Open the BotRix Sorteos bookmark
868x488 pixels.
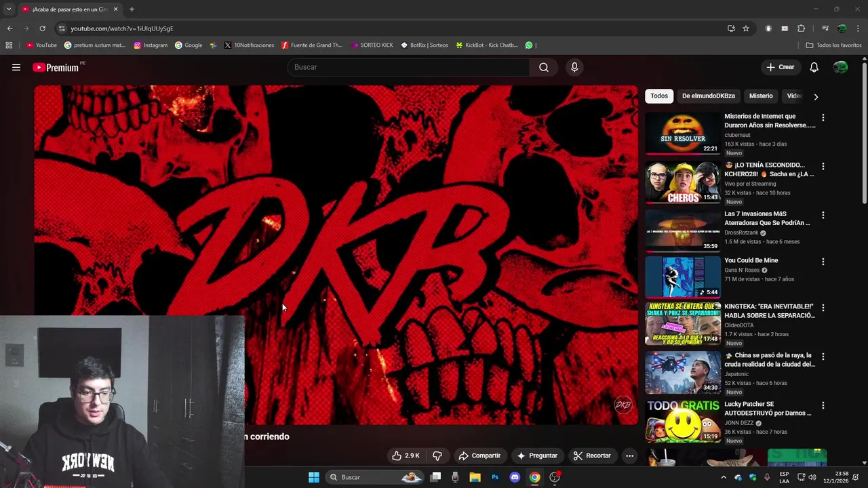(425, 45)
